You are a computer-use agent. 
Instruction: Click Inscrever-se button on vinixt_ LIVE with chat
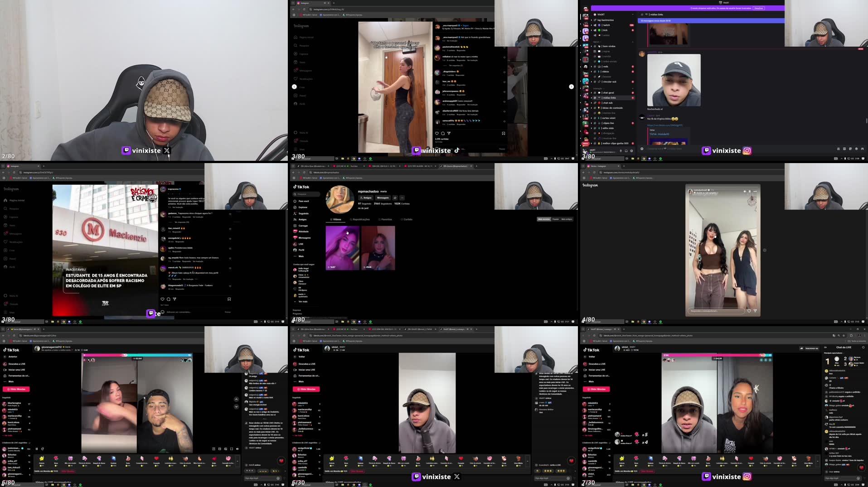(x=811, y=348)
